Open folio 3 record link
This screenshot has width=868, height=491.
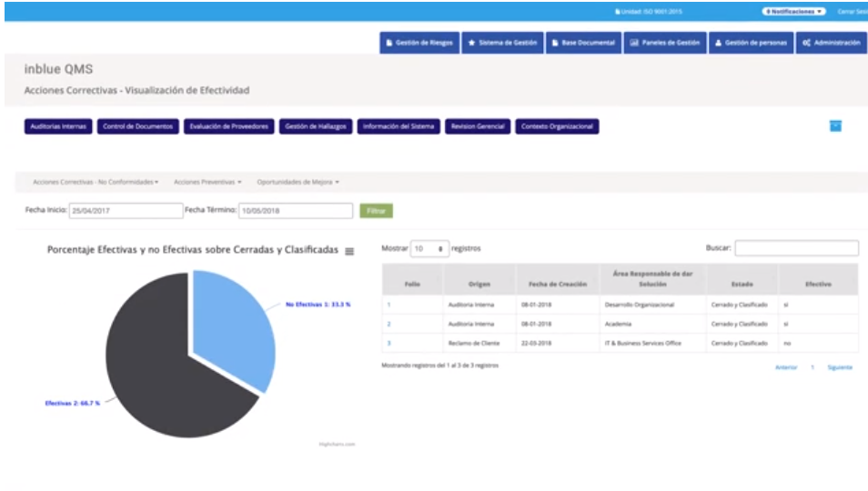[x=389, y=343]
